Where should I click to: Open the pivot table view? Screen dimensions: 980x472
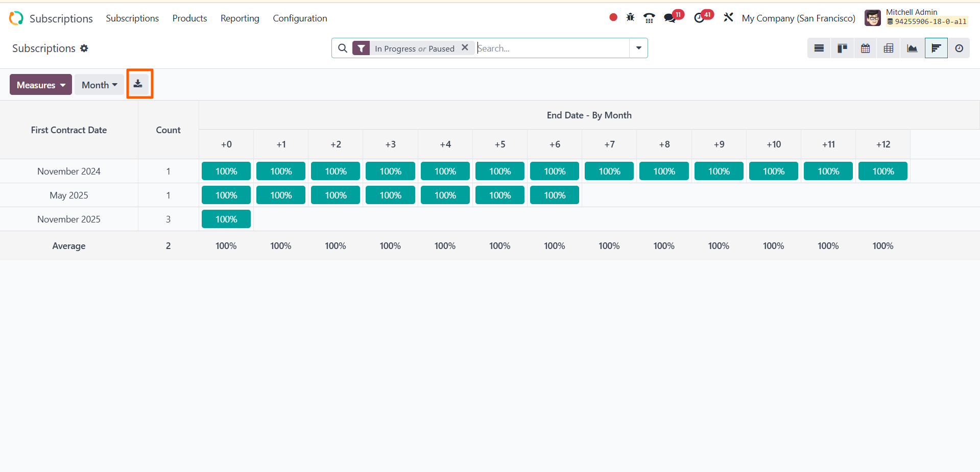(889, 48)
